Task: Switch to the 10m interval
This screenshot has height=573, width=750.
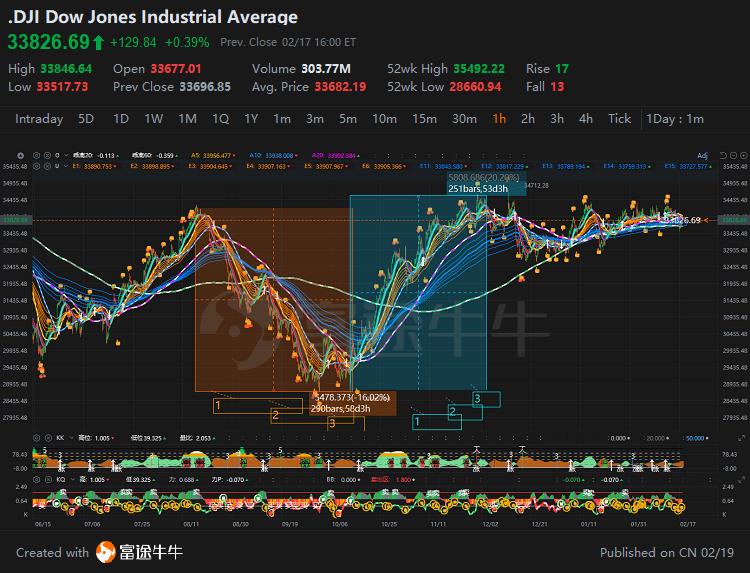Action: [x=385, y=119]
